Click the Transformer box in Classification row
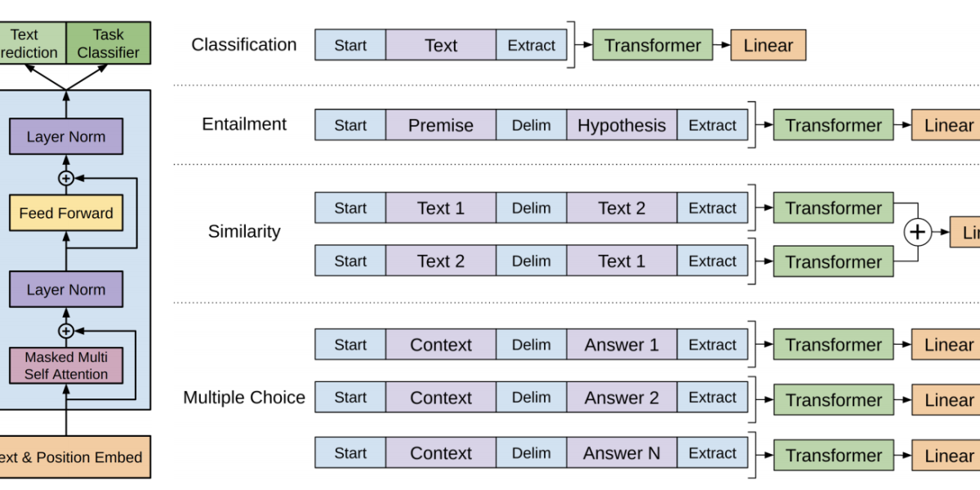 click(652, 46)
